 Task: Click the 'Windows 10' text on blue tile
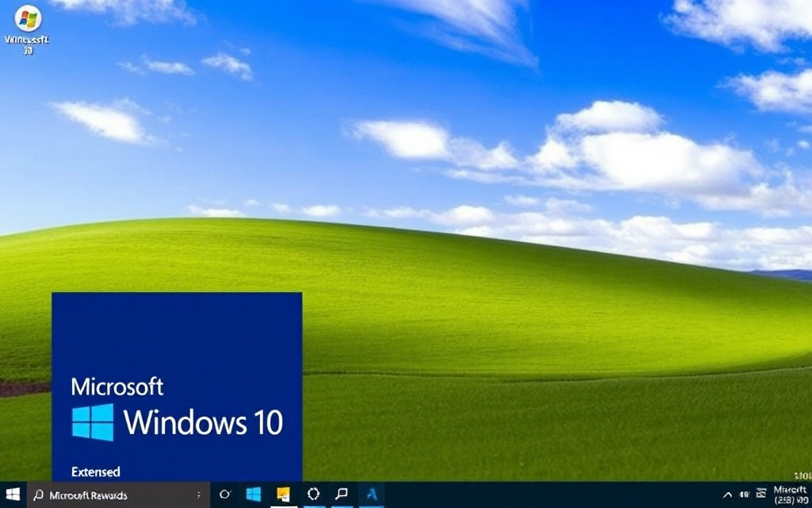point(204,422)
